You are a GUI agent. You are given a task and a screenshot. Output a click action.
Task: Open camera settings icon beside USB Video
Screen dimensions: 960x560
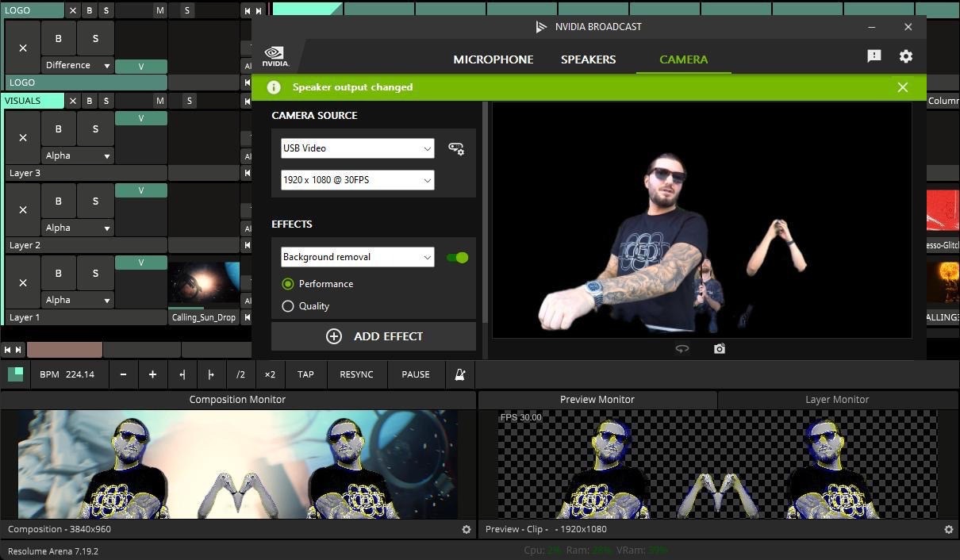click(x=456, y=148)
